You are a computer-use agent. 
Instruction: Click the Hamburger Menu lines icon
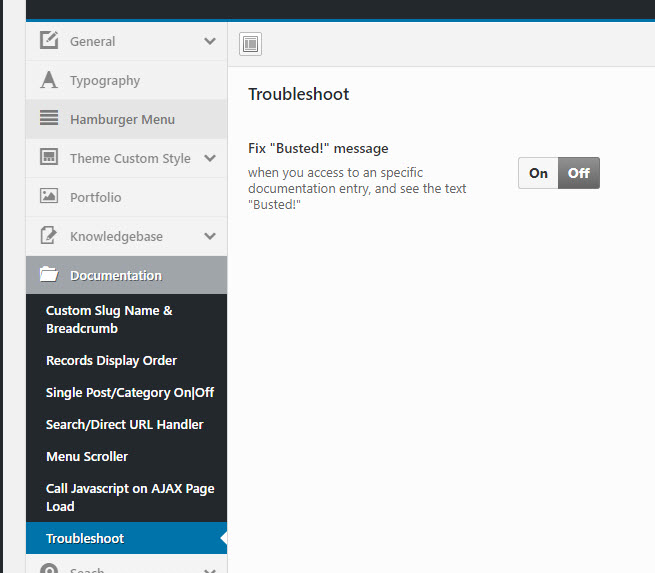(48, 119)
